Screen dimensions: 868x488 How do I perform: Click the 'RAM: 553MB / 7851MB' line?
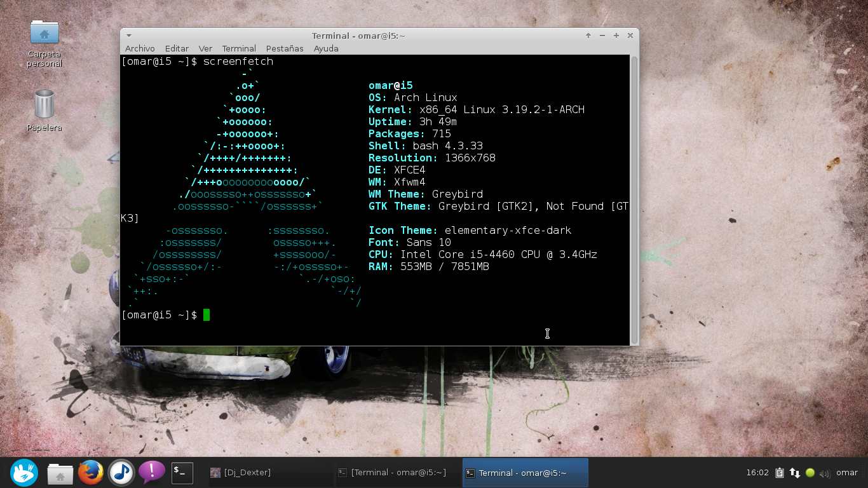pos(429,267)
